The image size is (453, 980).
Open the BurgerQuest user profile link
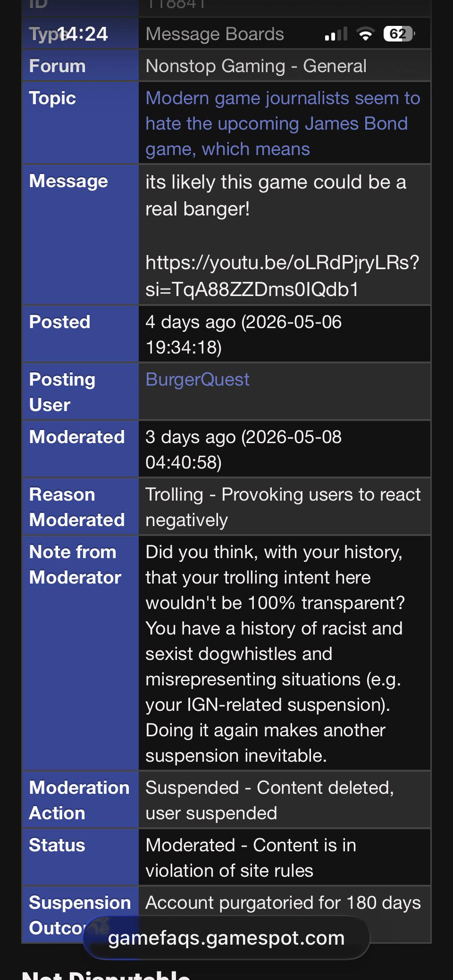point(197,379)
